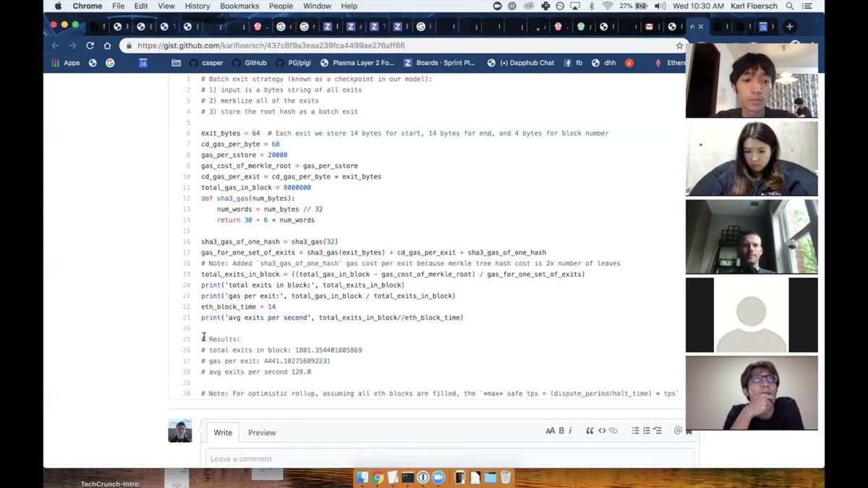Open the Bluetooth menu bar icon
Viewport: 868px width, 488px height.
click(x=591, y=6)
